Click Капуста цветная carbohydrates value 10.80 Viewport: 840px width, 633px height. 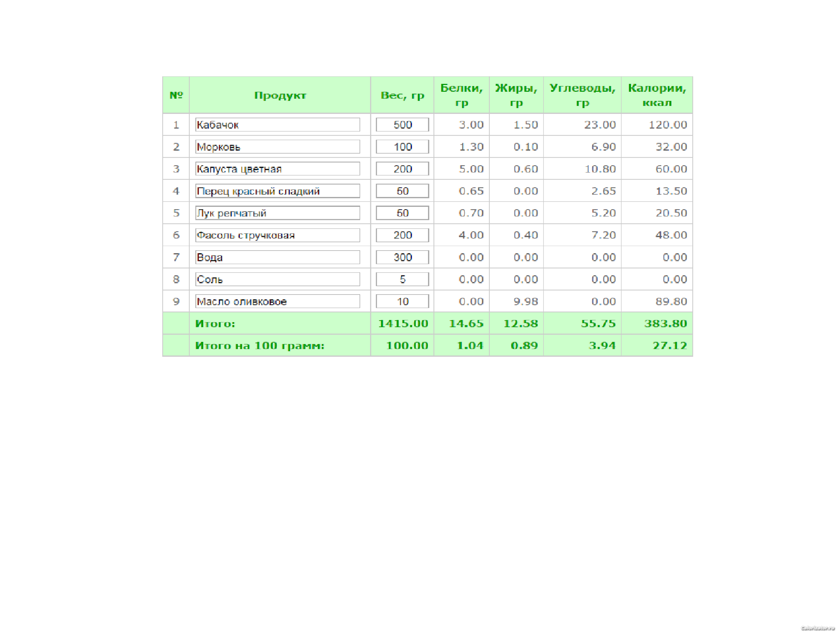point(600,169)
